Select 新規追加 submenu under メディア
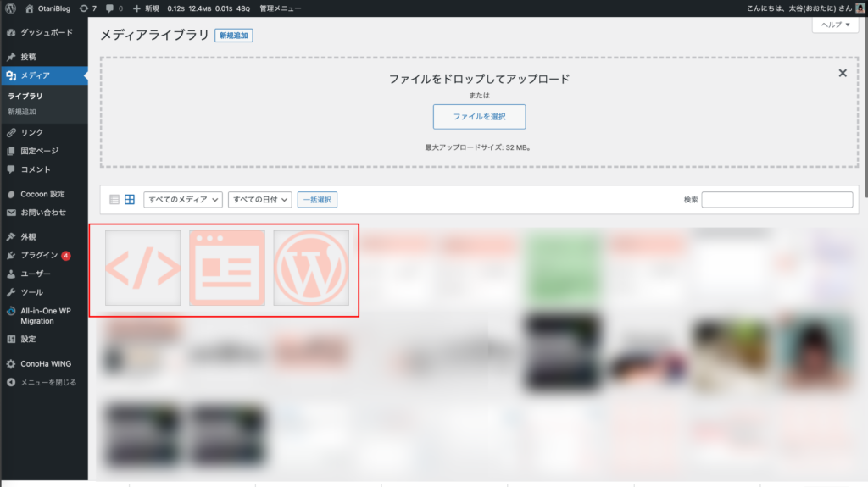This screenshot has width=868, height=487. [x=21, y=112]
